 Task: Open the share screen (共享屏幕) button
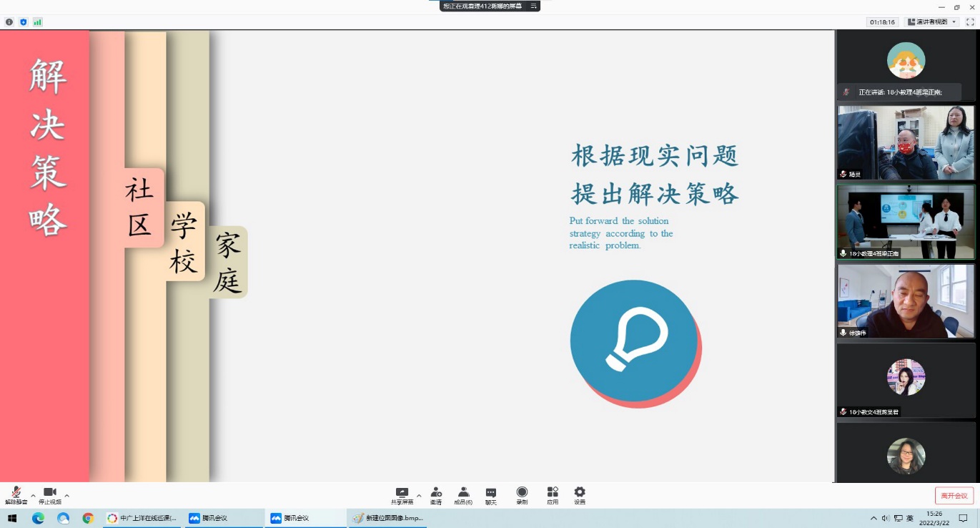(402, 495)
